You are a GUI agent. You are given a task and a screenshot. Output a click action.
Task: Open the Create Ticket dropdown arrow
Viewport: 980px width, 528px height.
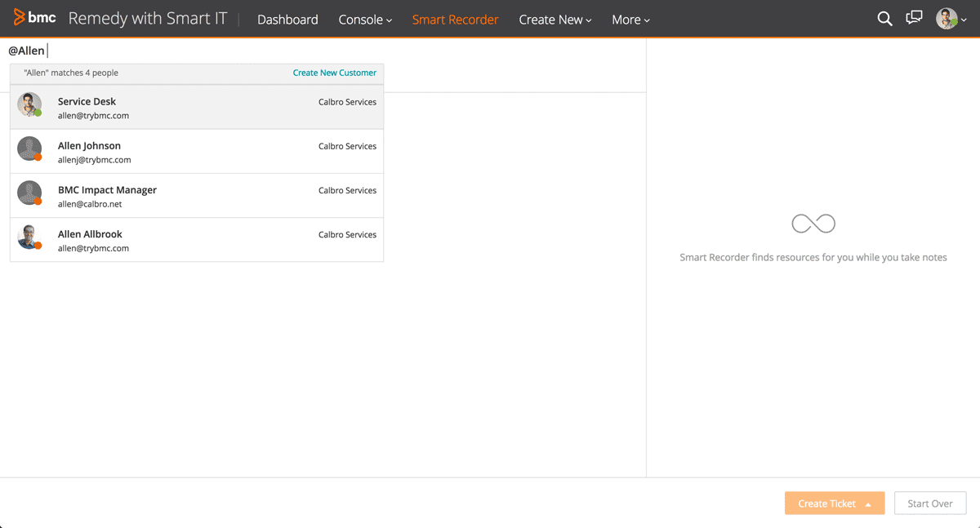coord(868,504)
